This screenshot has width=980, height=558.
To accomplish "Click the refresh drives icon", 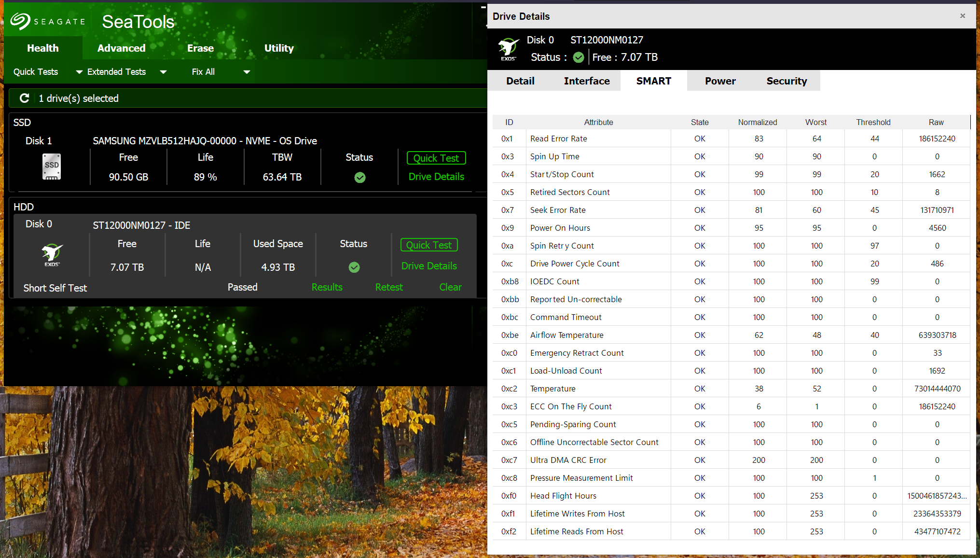I will [24, 98].
